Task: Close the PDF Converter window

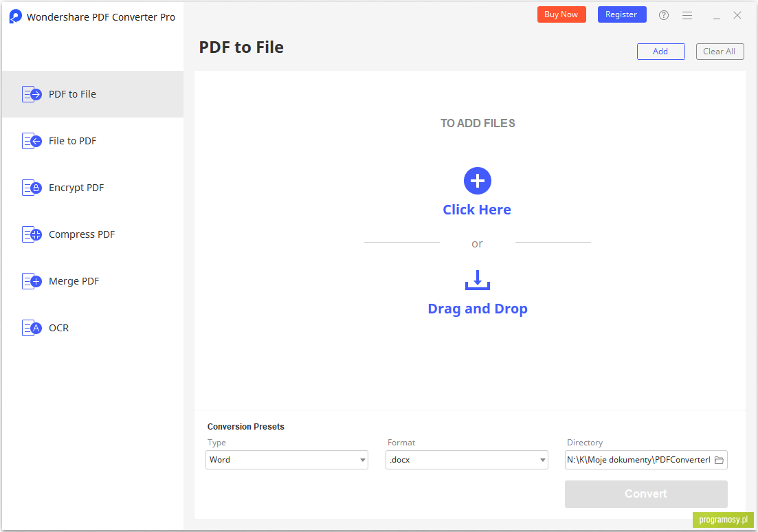Action: [x=737, y=16]
